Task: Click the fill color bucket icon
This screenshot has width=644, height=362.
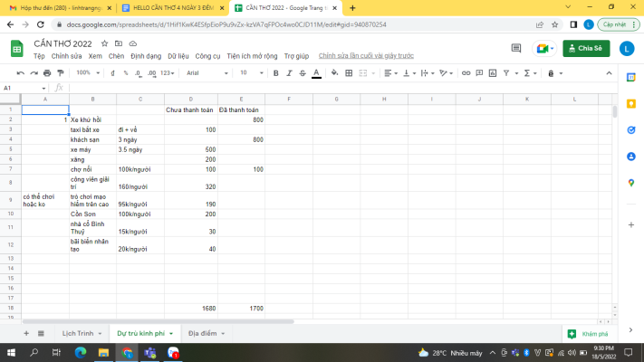Action: pyautogui.click(x=334, y=72)
